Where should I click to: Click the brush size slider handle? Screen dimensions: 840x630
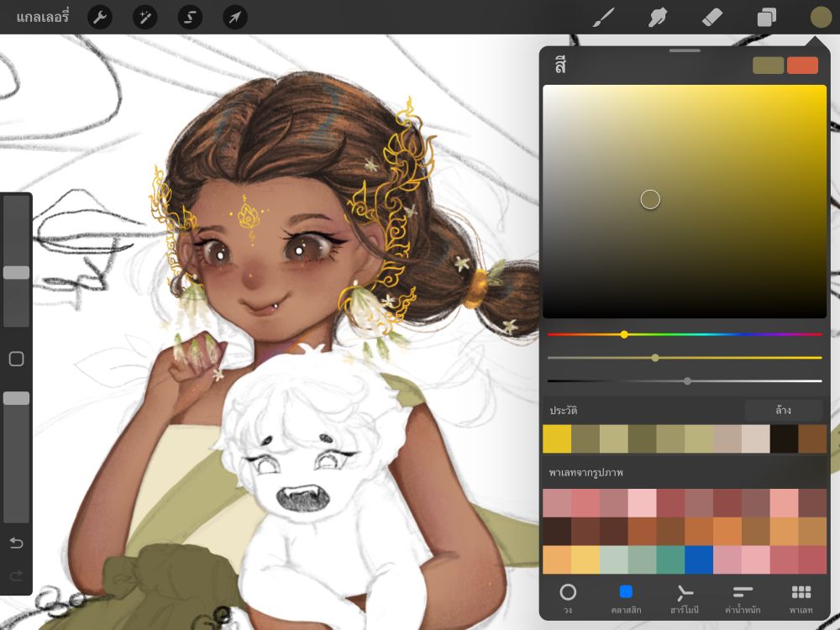16,272
